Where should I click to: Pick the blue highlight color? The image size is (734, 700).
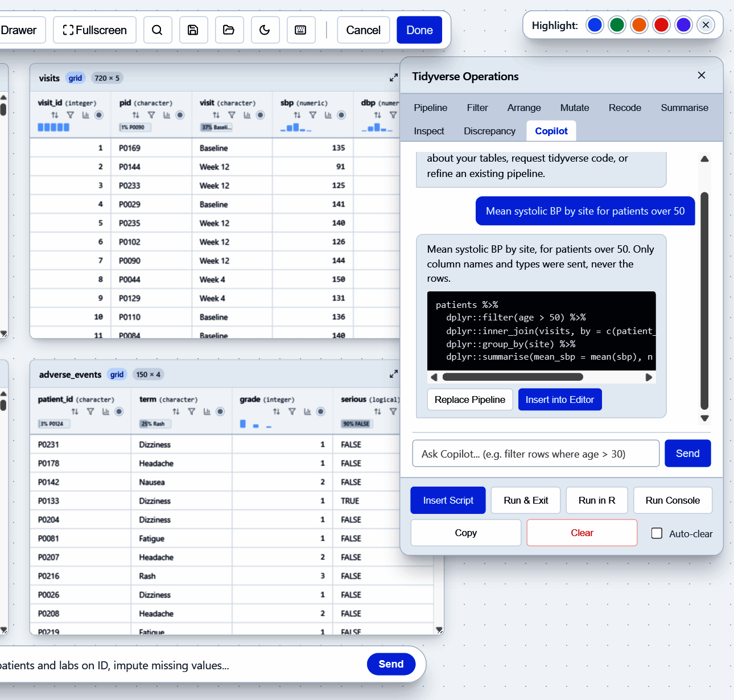pos(595,25)
